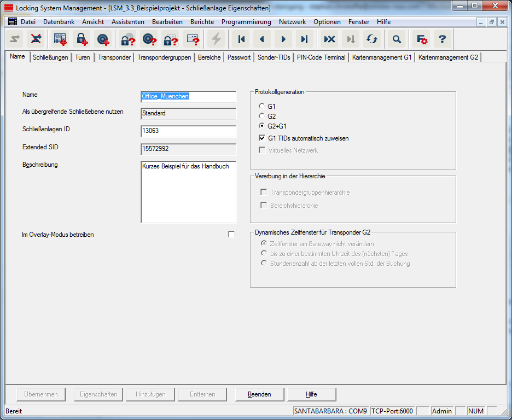Select the G1 protocol radio button
The height and width of the screenshot is (420, 512).
tap(262, 107)
